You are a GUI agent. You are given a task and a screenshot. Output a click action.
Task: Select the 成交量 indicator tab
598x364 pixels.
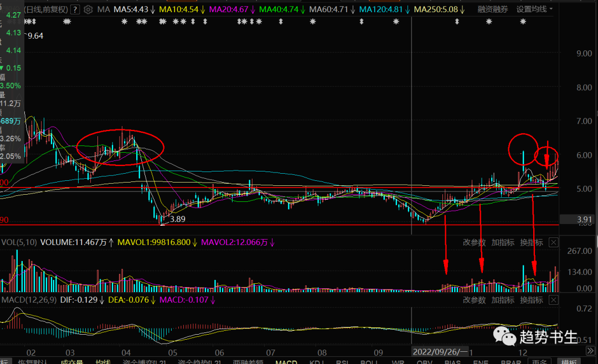pyautogui.click(x=71, y=362)
